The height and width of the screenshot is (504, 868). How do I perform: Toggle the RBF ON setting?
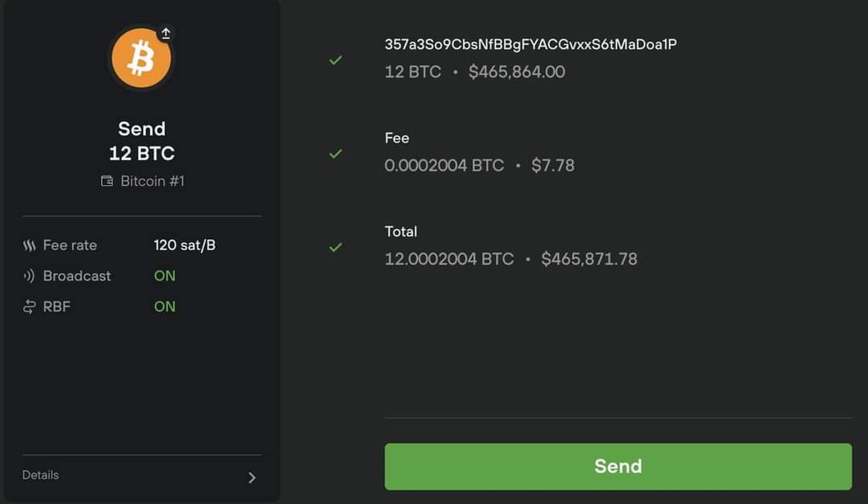coord(164,306)
